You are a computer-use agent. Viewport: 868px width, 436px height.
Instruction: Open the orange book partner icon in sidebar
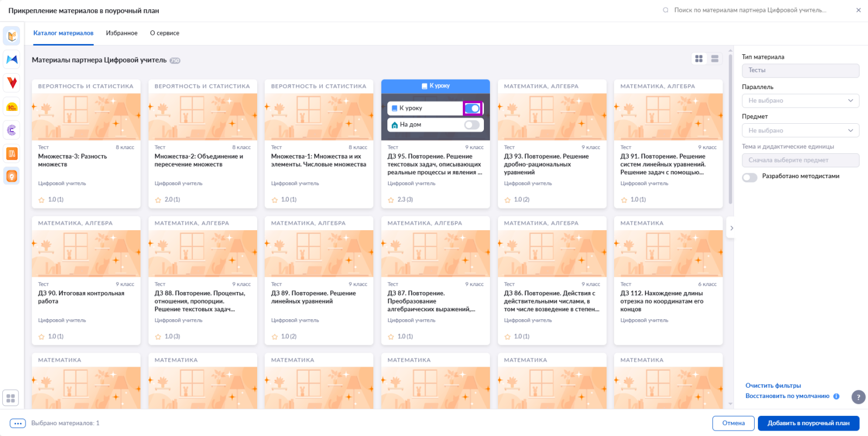coord(11,36)
